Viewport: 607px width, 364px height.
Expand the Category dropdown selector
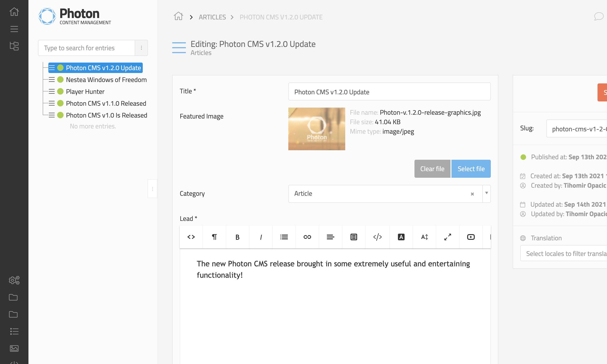pyautogui.click(x=486, y=193)
